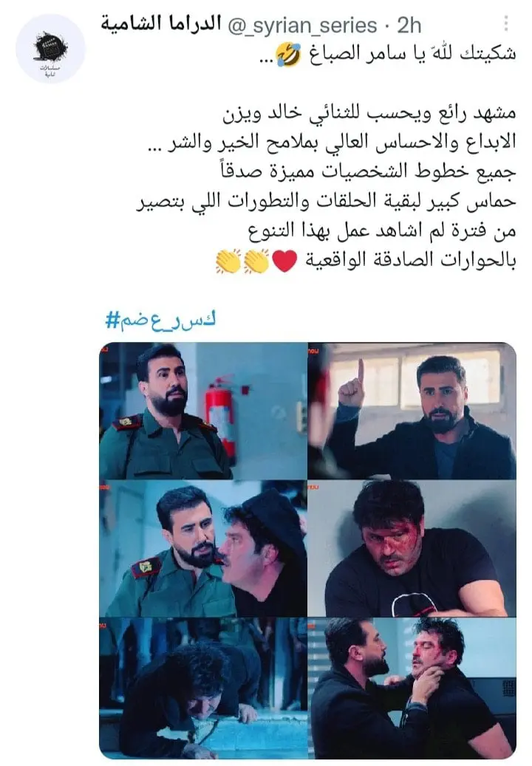Click the tweet line ending with الواقعية
This screenshot has height=766, width=532.
366,261
